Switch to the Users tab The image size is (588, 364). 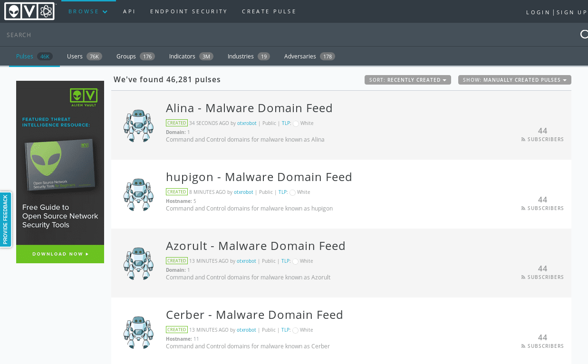pos(84,57)
